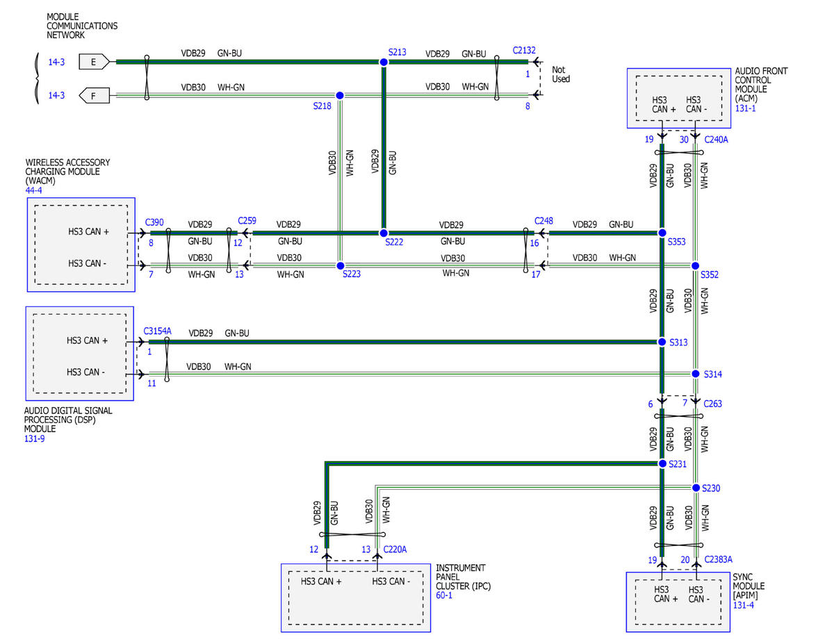Click the S231 splice junction

(662, 463)
